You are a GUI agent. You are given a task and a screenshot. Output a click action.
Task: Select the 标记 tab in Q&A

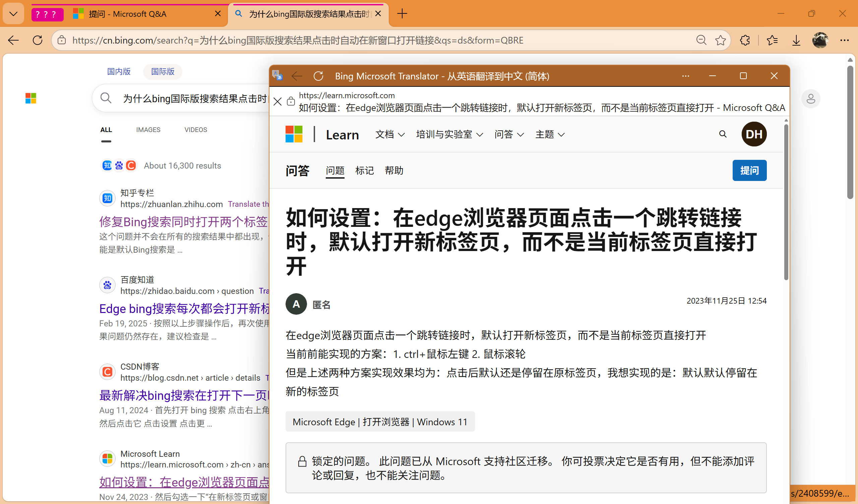pyautogui.click(x=364, y=170)
